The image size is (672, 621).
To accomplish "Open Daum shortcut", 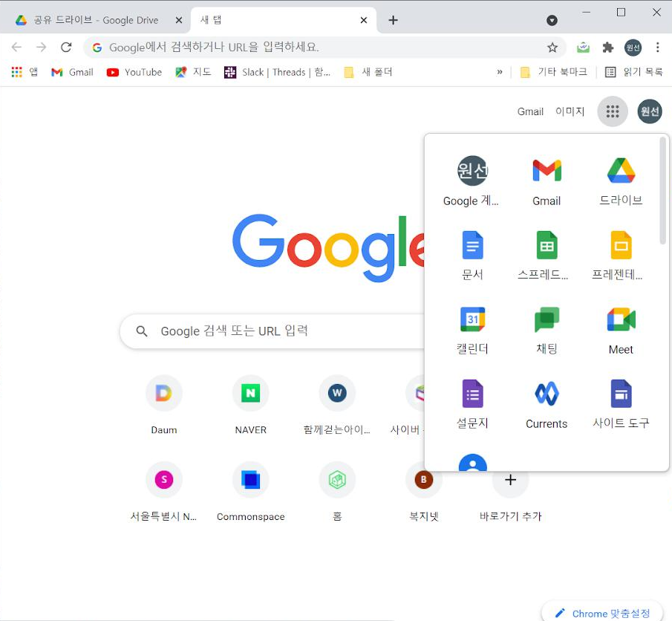I will [163, 404].
